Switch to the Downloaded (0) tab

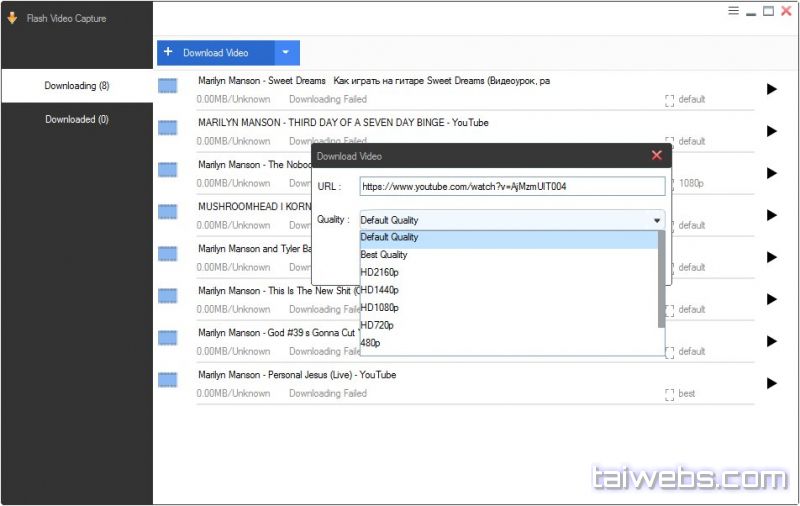click(x=77, y=119)
